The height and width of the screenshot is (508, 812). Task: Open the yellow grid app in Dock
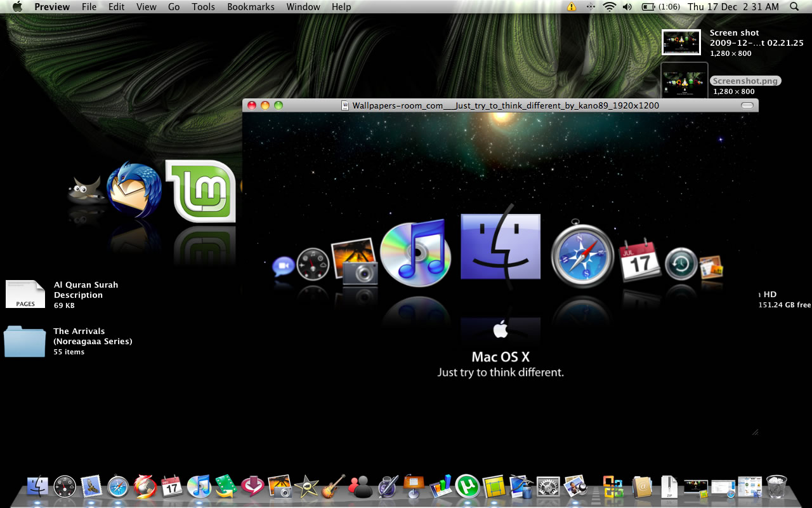click(494, 486)
